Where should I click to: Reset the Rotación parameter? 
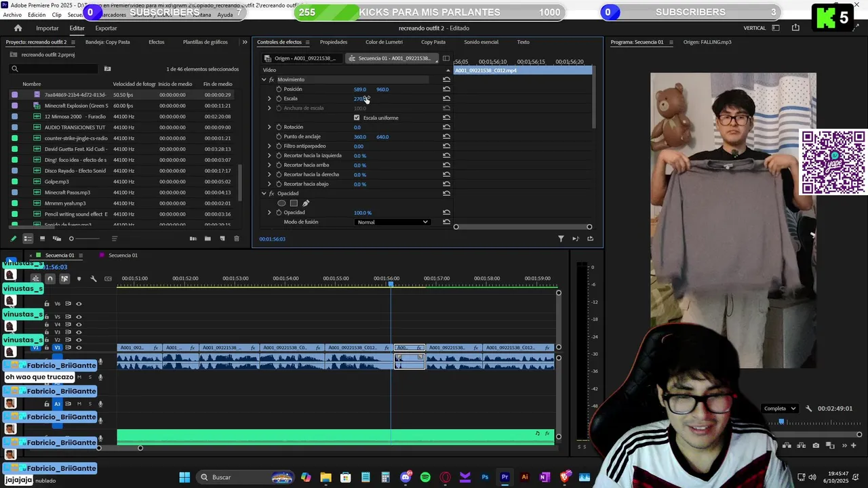446,127
